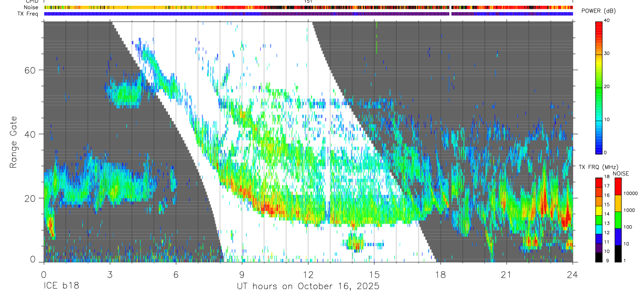Viewport: 644px width, 297px height.
Task: Click the 6 hour tick on UT axis
Action: coord(176,274)
